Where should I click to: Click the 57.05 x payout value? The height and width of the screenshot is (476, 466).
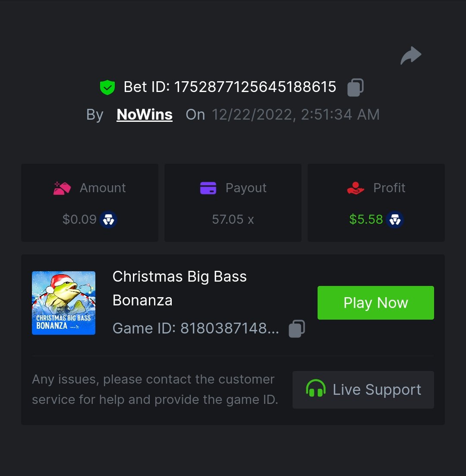click(233, 219)
